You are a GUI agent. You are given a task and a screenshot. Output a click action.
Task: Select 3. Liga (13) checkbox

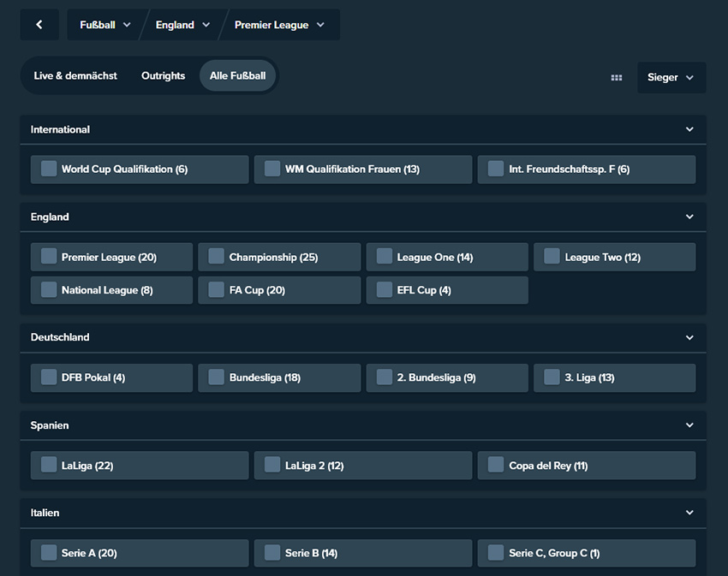pos(552,377)
